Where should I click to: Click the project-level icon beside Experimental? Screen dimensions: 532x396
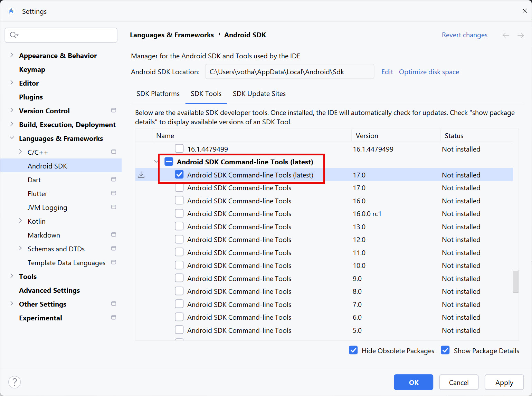[114, 318]
